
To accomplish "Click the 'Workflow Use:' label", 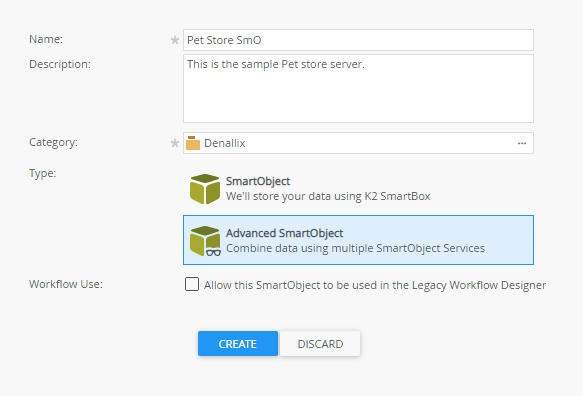I will click(x=66, y=284).
